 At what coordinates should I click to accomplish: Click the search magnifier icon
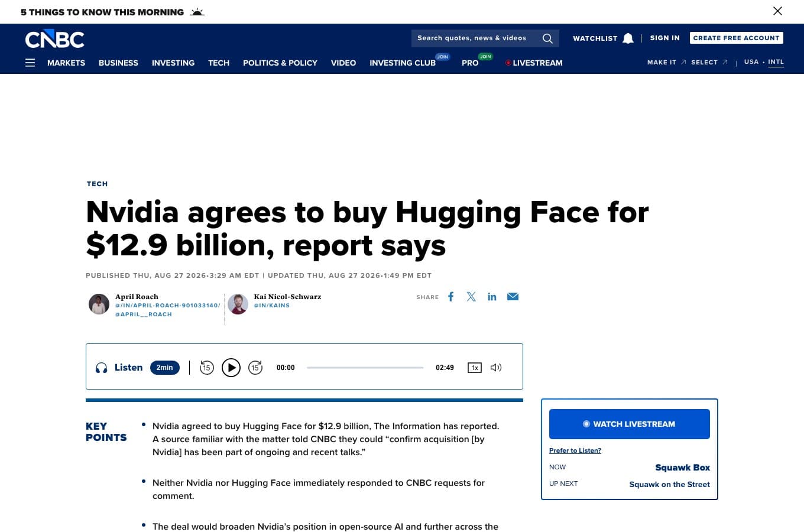coord(547,38)
